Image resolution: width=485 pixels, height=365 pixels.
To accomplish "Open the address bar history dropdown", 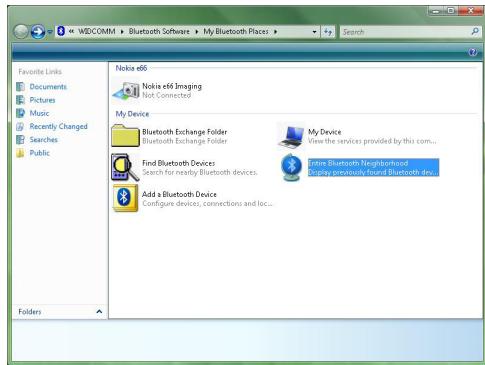I will (x=314, y=32).
